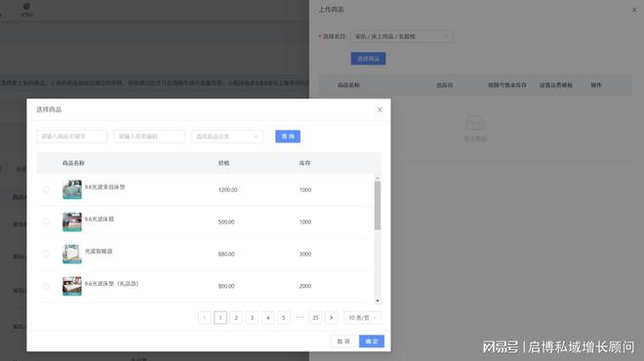The height and width of the screenshot is (361, 644).
Task: Focus the product keyword input field
Action: click(72, 137)
